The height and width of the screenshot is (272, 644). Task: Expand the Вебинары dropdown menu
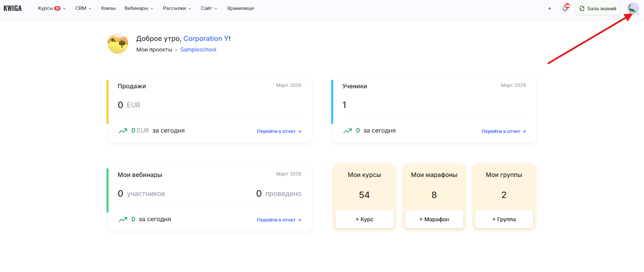point(139,8)
